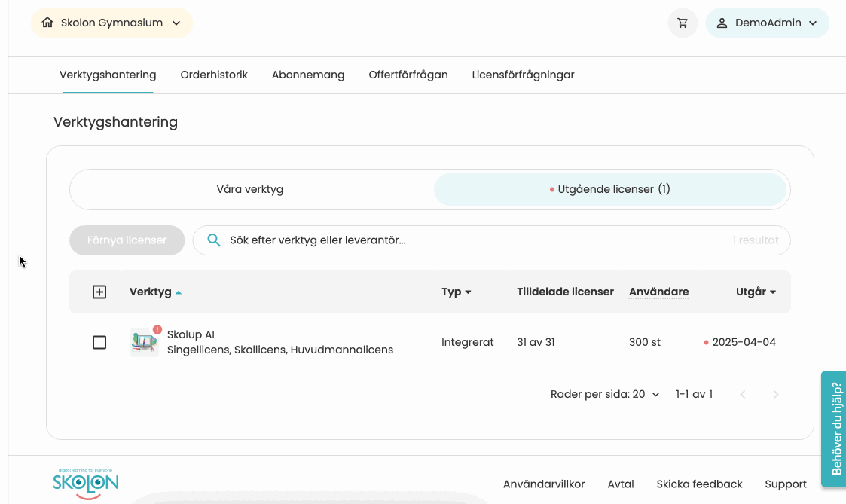Open the Orderhistorik tab
Viewport: 846px width, 504px height.
coord(214,75)
